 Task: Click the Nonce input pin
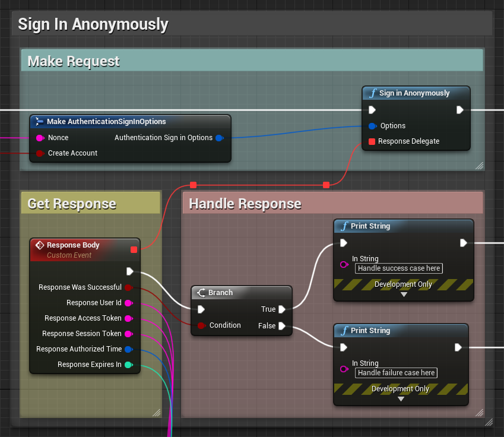40,138
